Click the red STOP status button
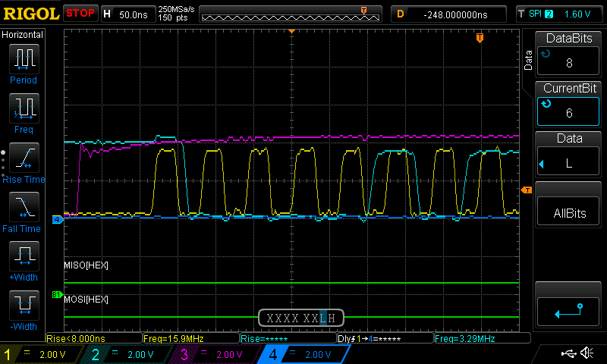 80,14
